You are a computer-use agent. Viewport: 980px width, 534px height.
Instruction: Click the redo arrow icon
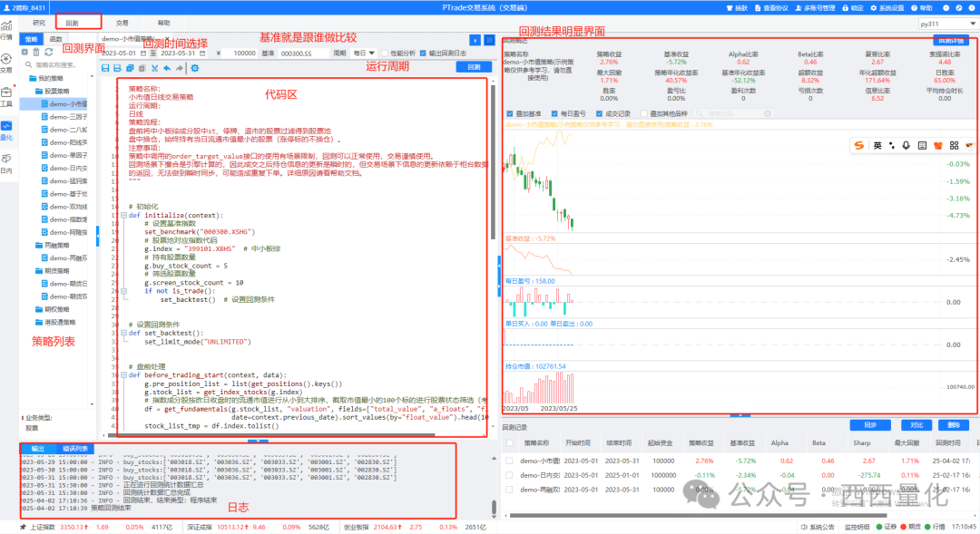[180, 68]
